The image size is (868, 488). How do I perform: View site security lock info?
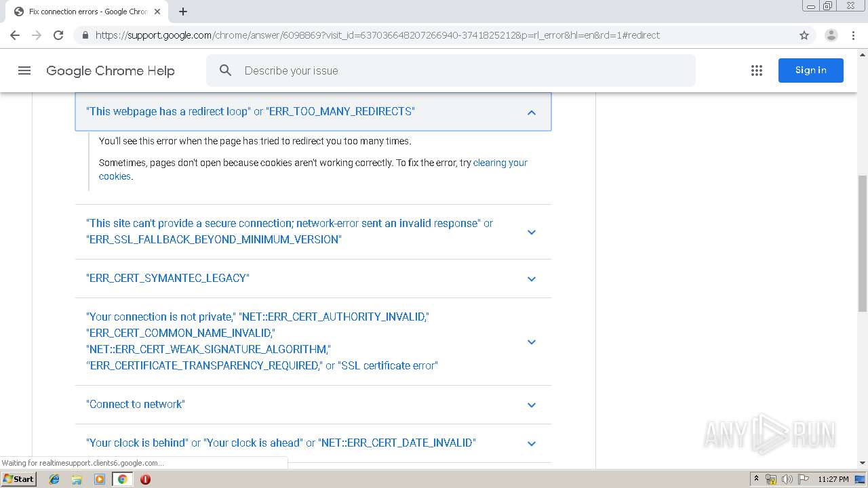[85, 35]
